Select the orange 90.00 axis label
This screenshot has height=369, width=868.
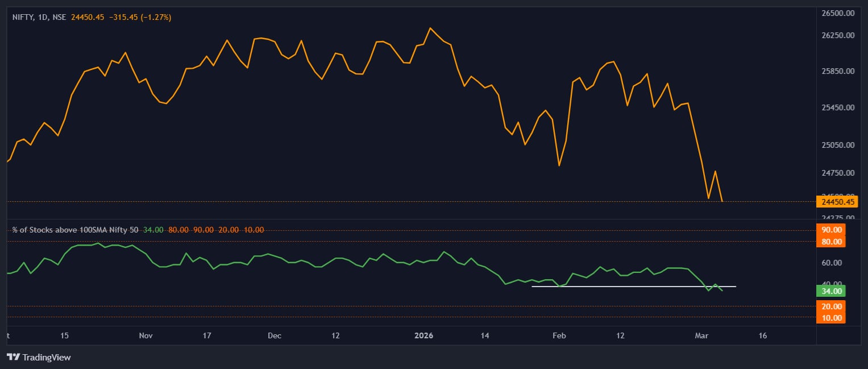tap(831, 230)
